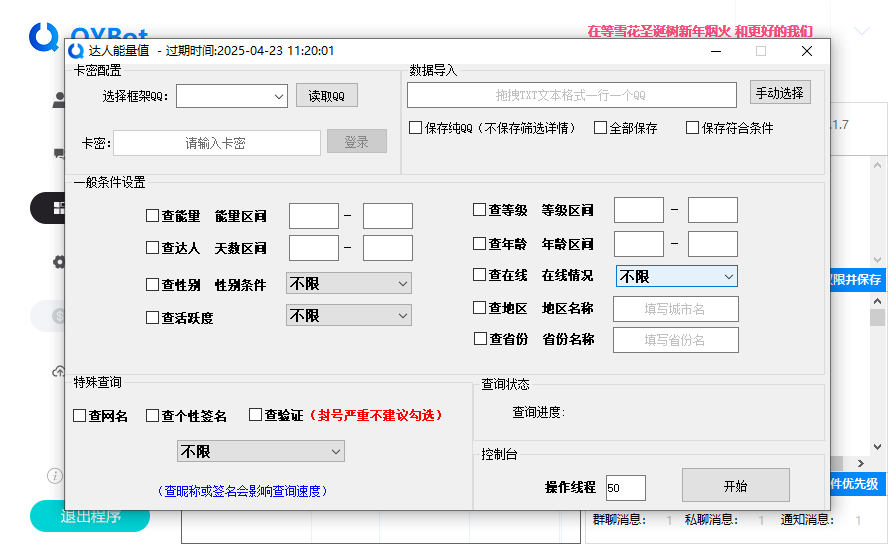Image resolution: width=896 pixels, height=552 pixels.
Task: Tick the 全部保存 checkbox
Action: (601, 128)
